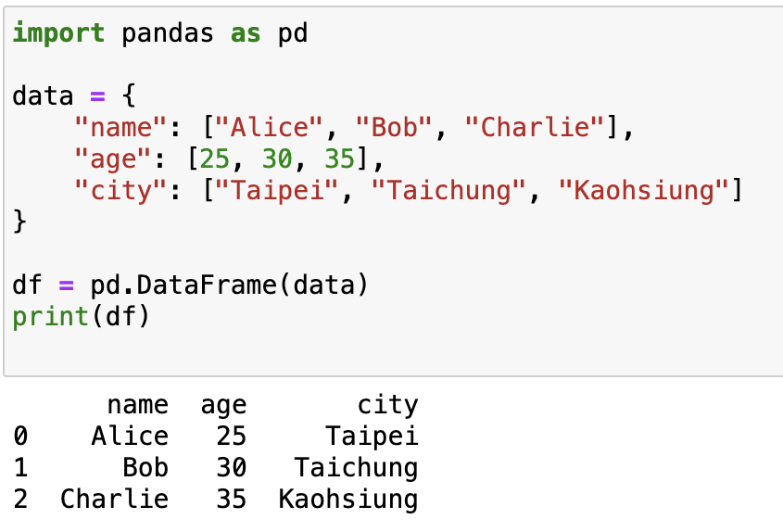Click the city column header in output
Screen dimensions: 783x532
point(387,405)
